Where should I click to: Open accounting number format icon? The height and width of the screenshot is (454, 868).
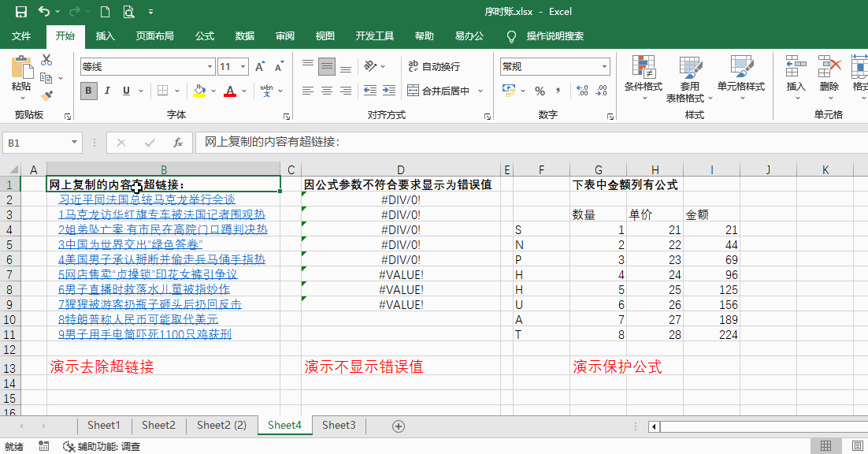click(x=509, y=90)
